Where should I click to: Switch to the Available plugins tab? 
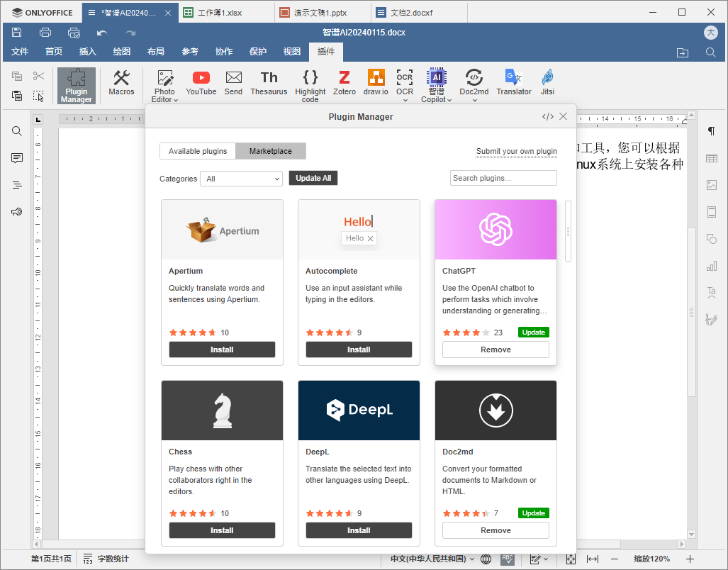click(198, 151)
